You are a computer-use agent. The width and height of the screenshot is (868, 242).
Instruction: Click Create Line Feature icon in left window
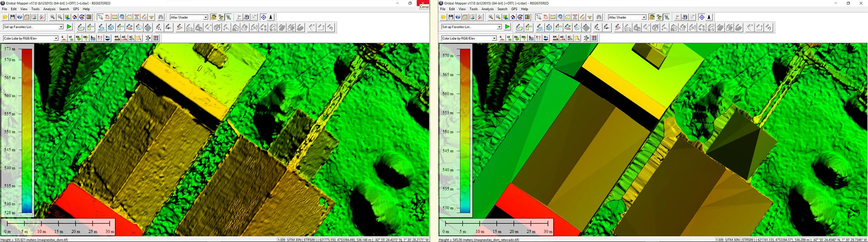[x=101, y=27]
